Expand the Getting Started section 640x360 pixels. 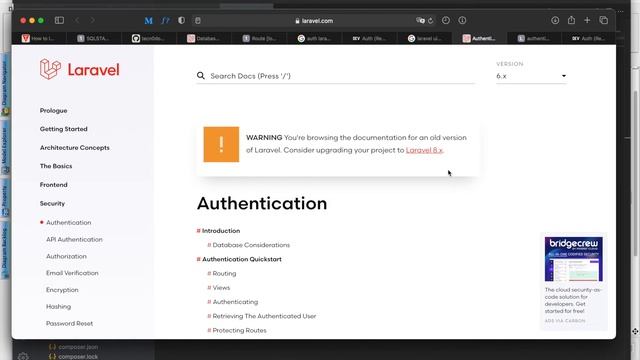coord(64,129)
